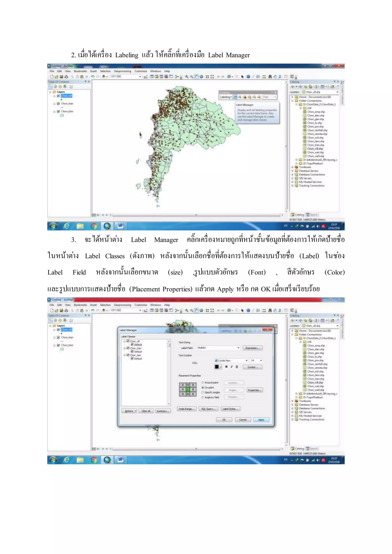Open Geoprocessing menu in upper ArcMap window
392x554 pixels.
coord(122,71)
